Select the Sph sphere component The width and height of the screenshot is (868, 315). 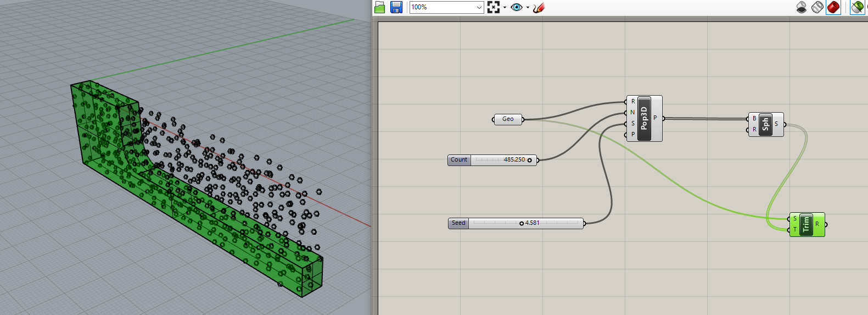[765, 124]
